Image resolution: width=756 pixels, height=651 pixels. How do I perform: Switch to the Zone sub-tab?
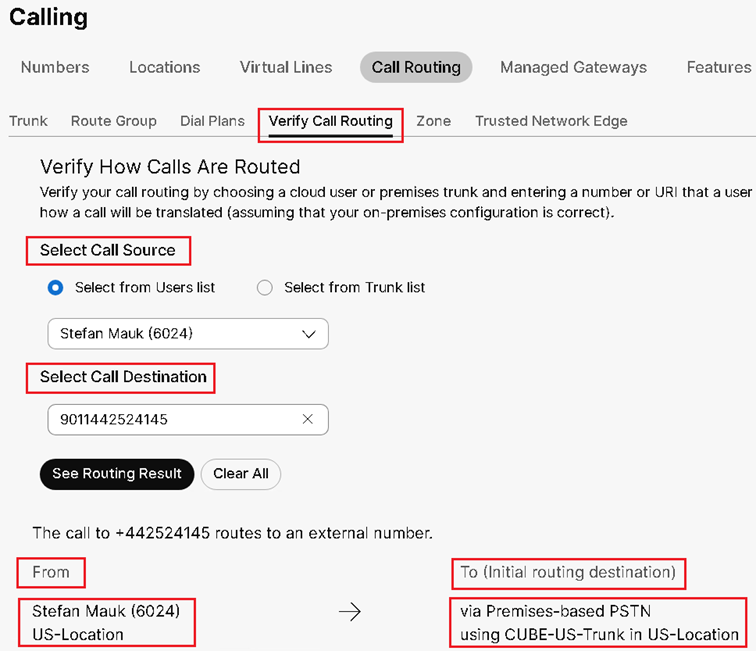tap(433, 121)
